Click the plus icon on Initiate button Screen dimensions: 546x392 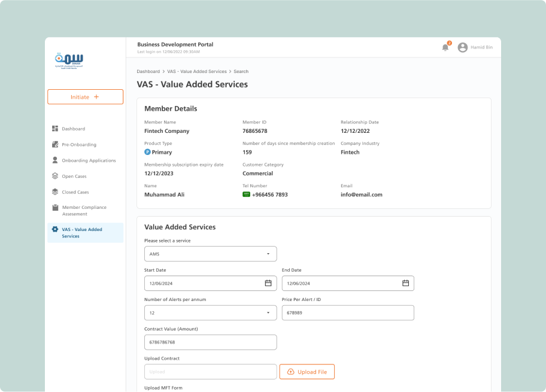pos(96,97)
